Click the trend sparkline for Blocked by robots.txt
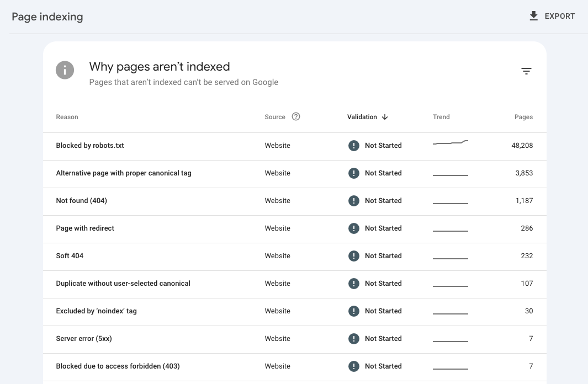 tap(450, 143)
